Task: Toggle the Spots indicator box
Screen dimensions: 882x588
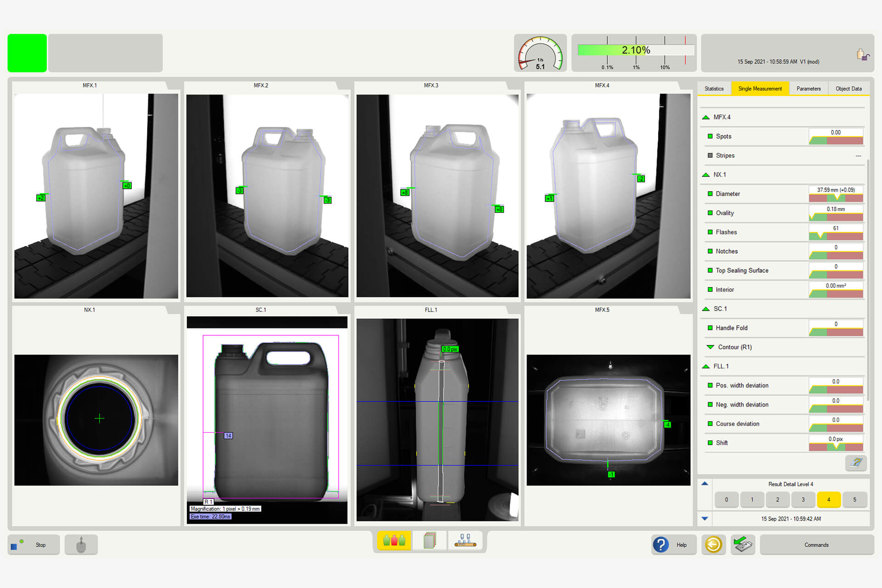Action: pos(710,136)
